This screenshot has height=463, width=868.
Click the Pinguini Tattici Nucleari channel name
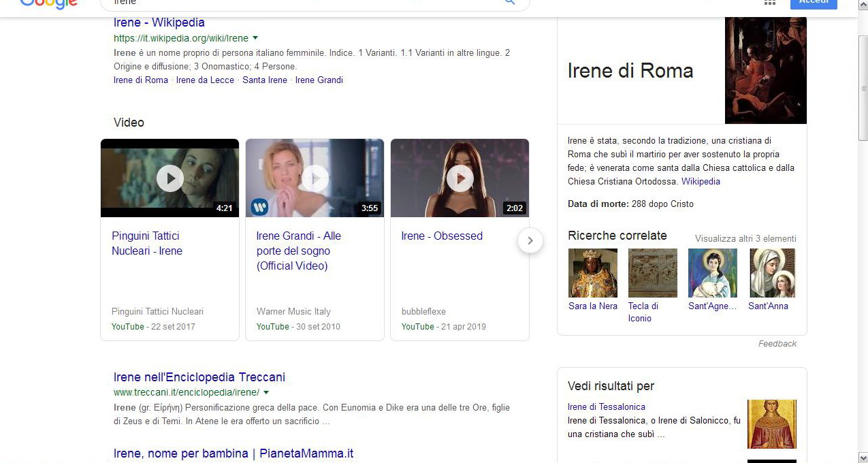(157, 312)
